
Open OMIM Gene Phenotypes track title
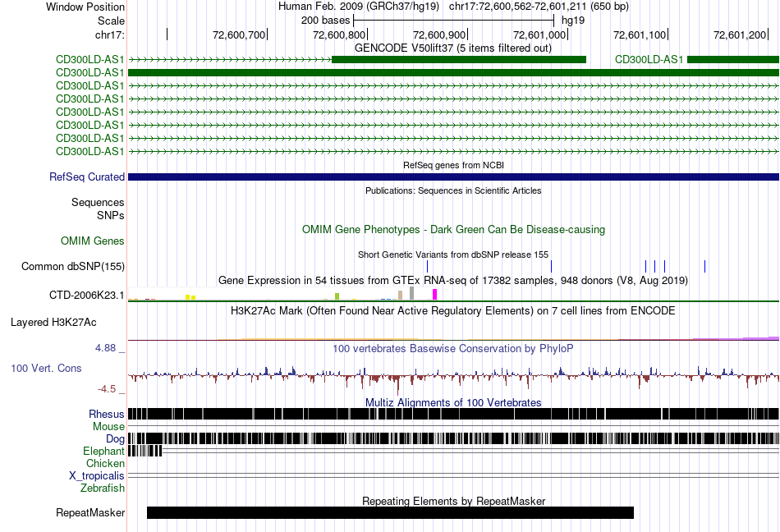(x=453, y=230)
